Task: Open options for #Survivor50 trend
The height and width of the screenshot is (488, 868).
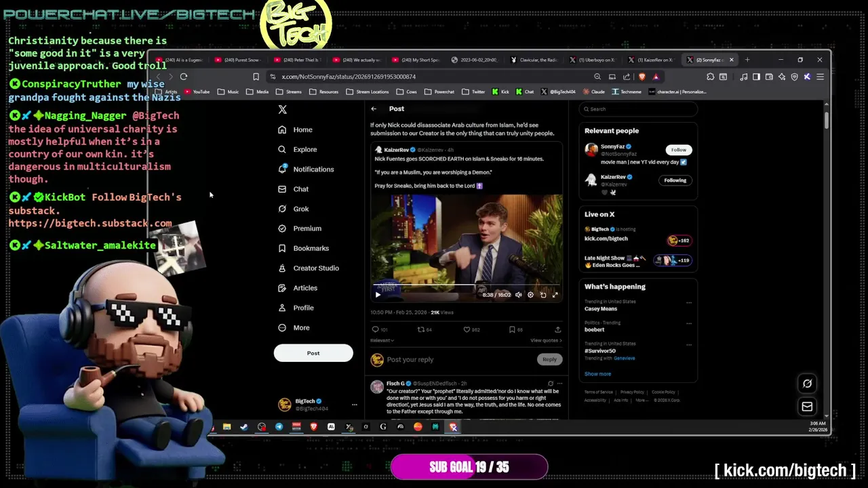Action: 689,344
